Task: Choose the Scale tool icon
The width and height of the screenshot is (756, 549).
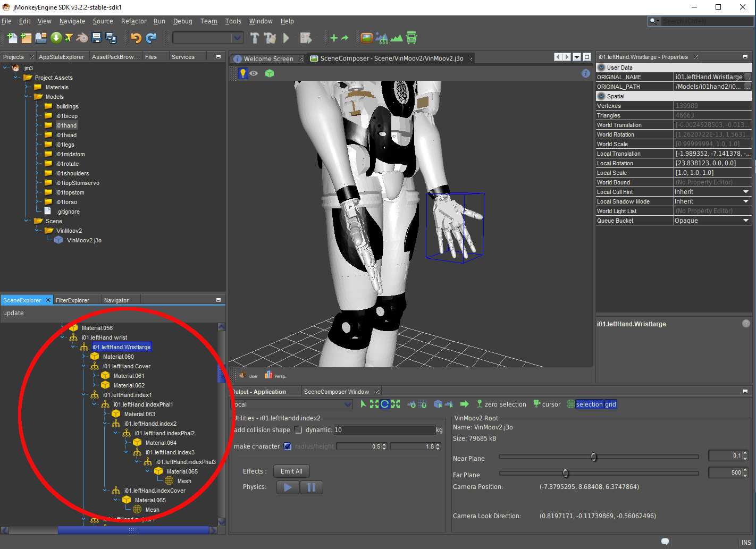Action: pos(396,404)
